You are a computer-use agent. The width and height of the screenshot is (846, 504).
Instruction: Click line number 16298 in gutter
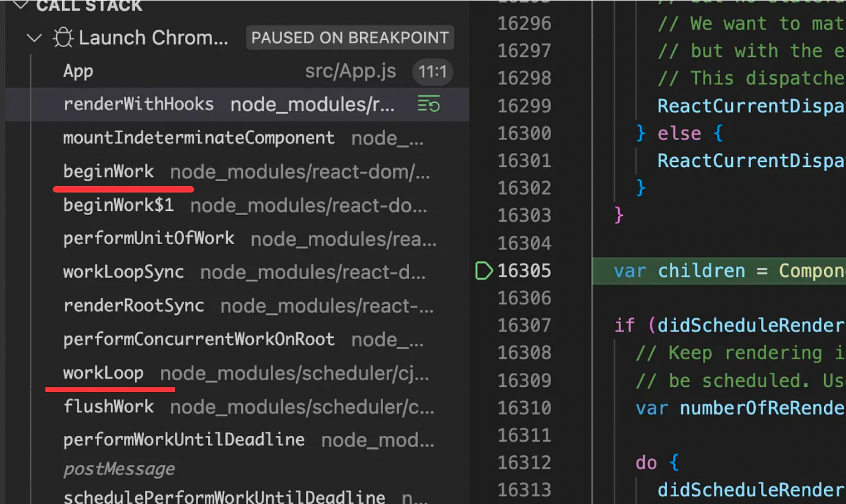tap(525, 79)
